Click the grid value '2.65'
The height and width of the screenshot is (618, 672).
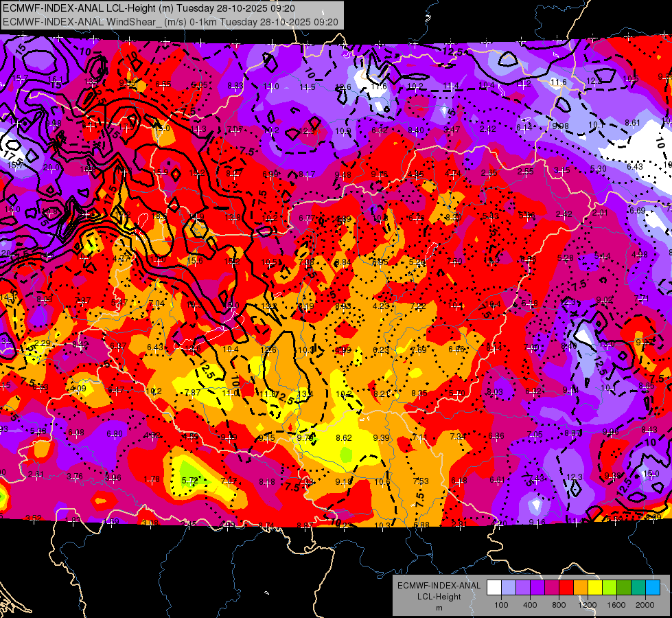click(x=489, y=173)
